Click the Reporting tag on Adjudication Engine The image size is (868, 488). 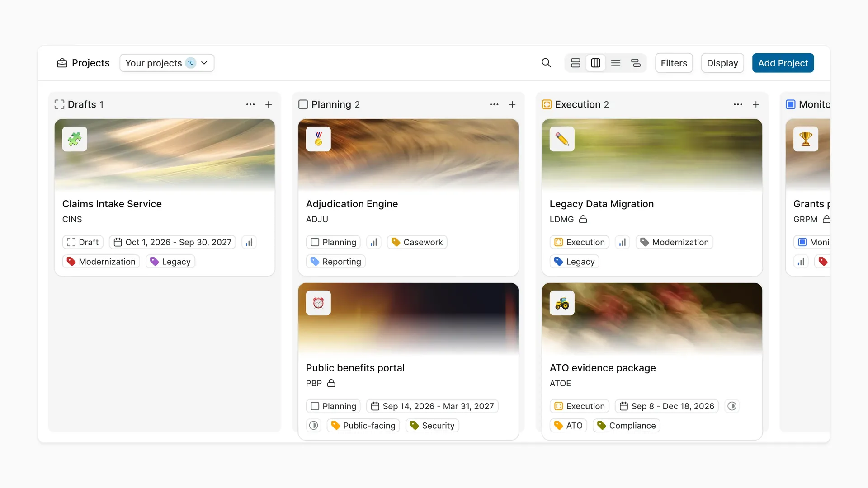tap(336, 262)
